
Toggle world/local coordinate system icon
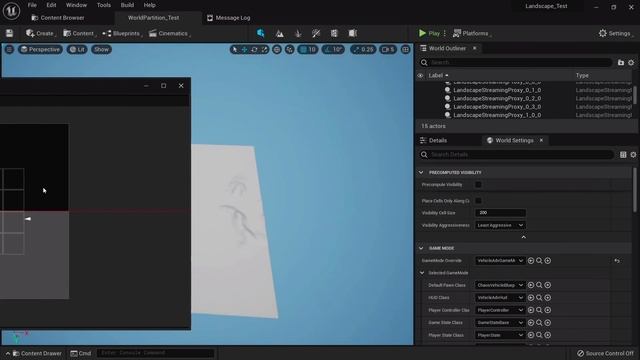tap(277, 49)
